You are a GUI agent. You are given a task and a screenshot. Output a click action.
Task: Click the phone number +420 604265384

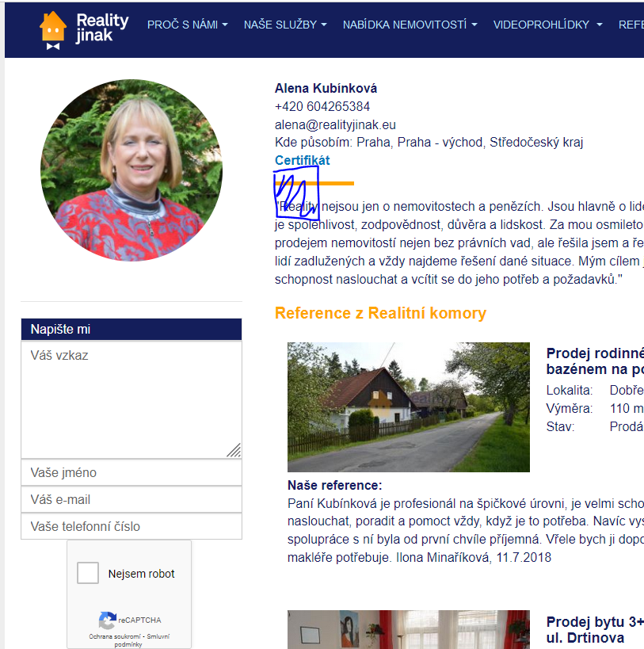pyautogui.click(x=322, y=106)
